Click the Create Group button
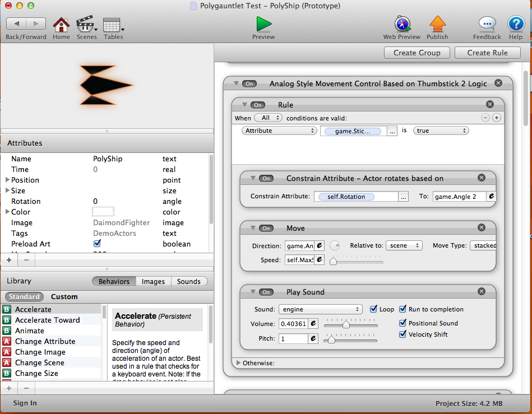 (x=417, y=53)
